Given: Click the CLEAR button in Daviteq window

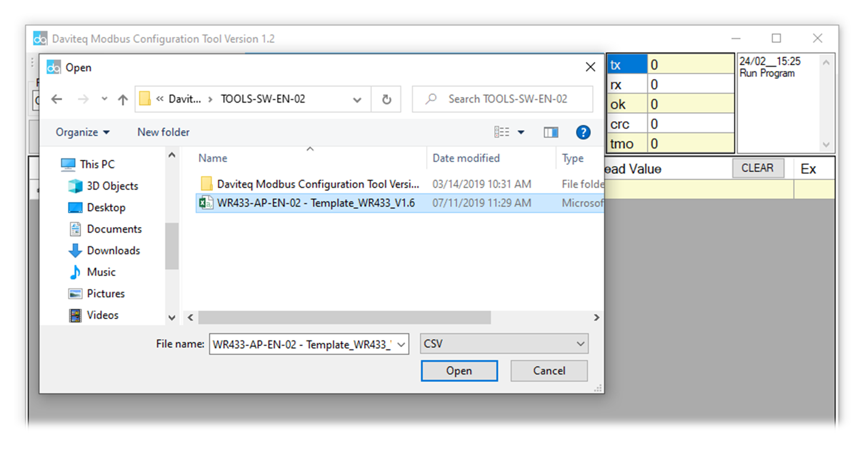Looking at the screenshot, I should tap(758, 168).
